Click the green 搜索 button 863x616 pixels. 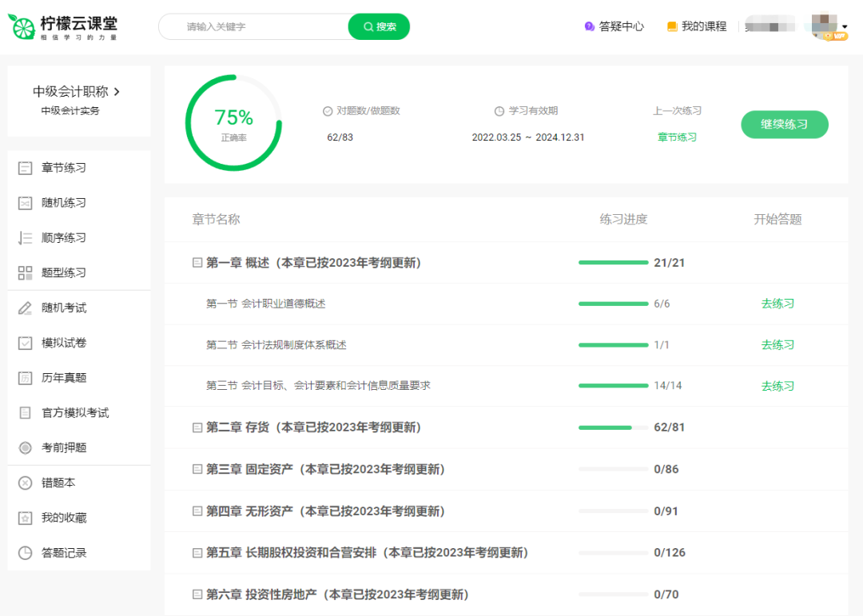pyautogui.click(x=380, y=26)
